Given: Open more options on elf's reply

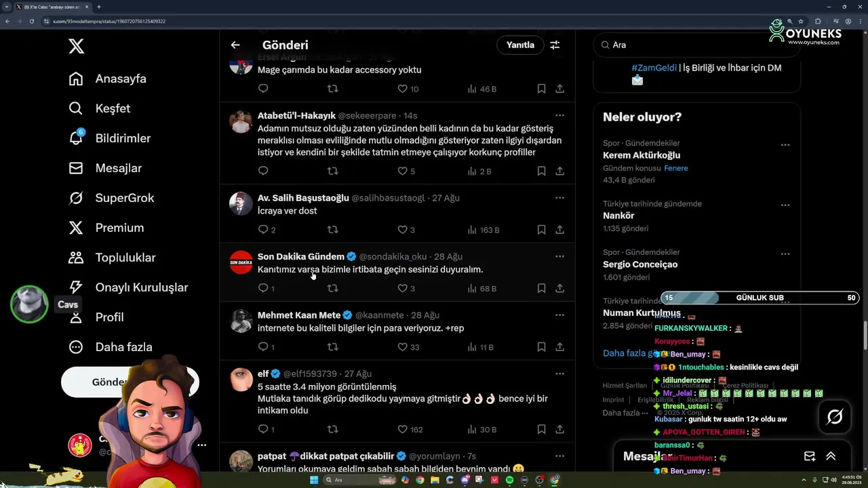Looking at the screenshot, I should point(559,373).
